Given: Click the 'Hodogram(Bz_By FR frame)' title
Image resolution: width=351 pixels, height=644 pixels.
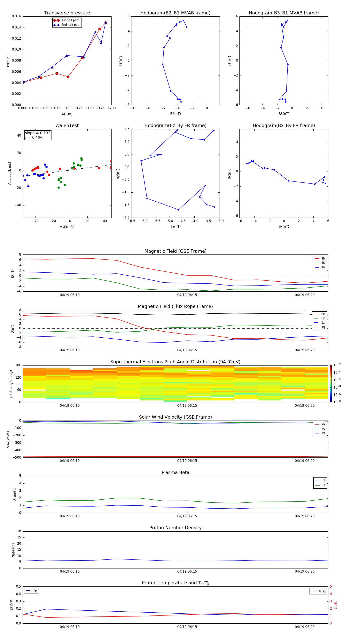Looking at the screenshot, I should point(175,125).
